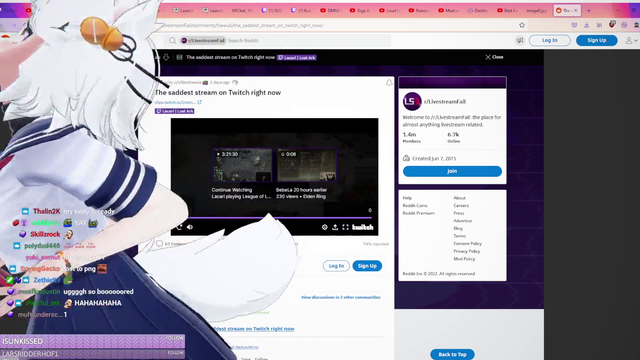This screenshot has height=360, width=640.
Task: Open the Advertise footer link
Action: pos(462,221)
